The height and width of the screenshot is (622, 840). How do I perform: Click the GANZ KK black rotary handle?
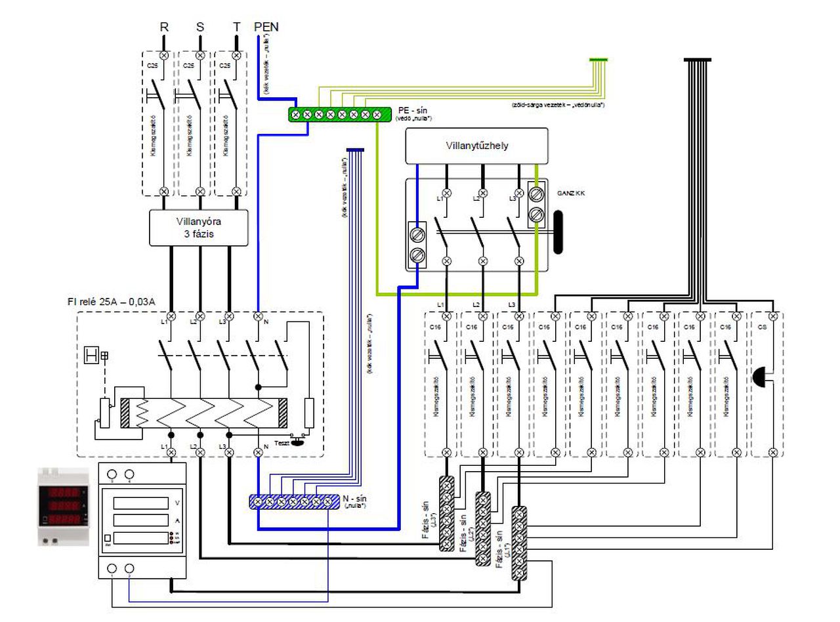click(558, 232)
